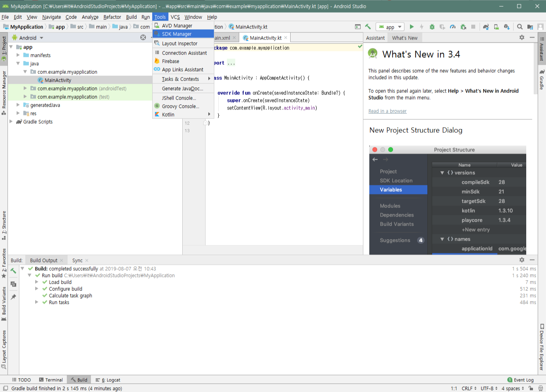The height and width of the screenshot is (392, 546).
Task: Close the Sync tab
Action: (87, 260)
